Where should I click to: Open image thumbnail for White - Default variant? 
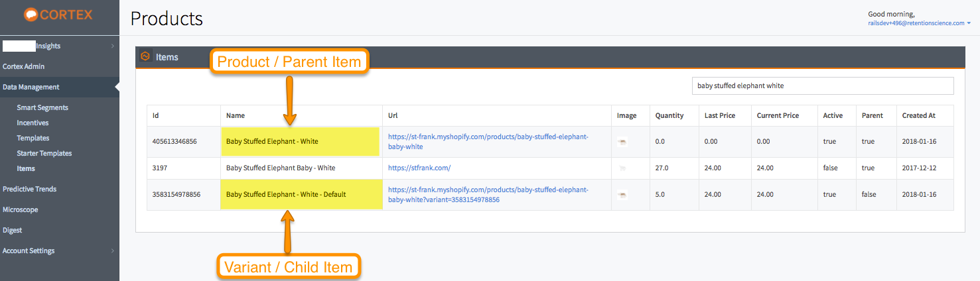pos(622,194)
